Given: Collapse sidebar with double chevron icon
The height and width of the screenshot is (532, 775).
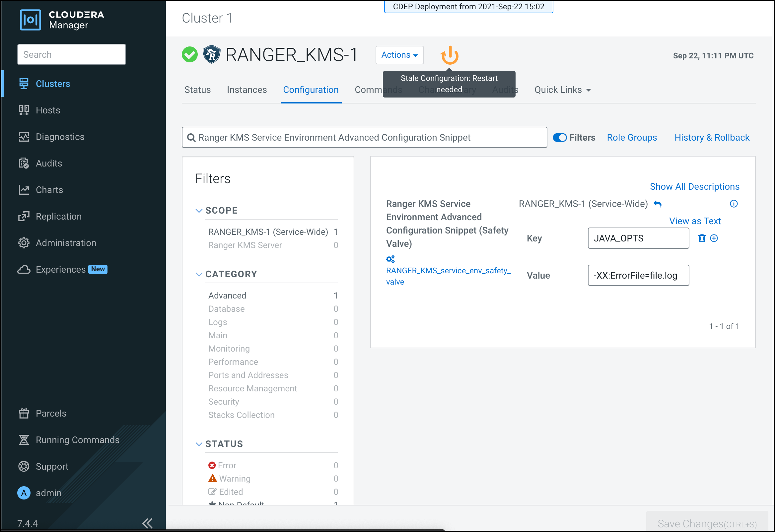Looking at the screenshot, I should [147, 523].
